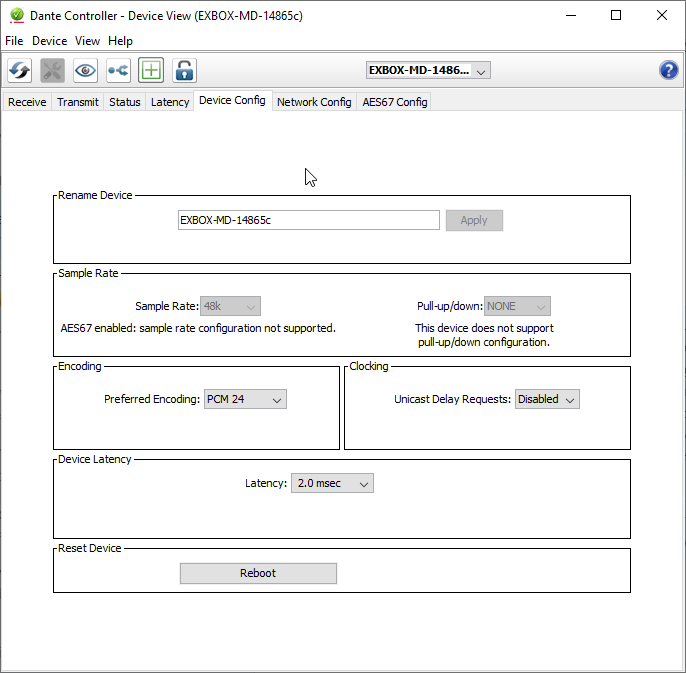Click the device lock padlock icon
Viewport: 686px width, 673px height.
(184, 70)
